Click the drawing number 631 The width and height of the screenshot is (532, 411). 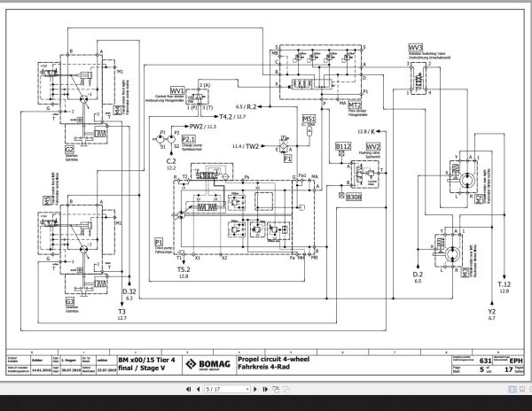pos(485,361)
